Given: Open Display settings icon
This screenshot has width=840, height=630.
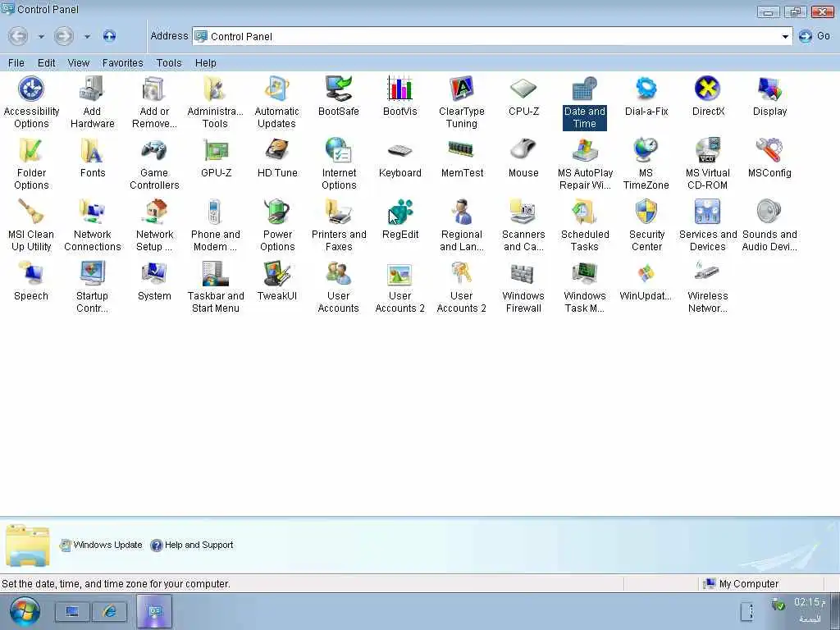Looking at the screenshot, I should pyautogui.click(x=769, y=89).
